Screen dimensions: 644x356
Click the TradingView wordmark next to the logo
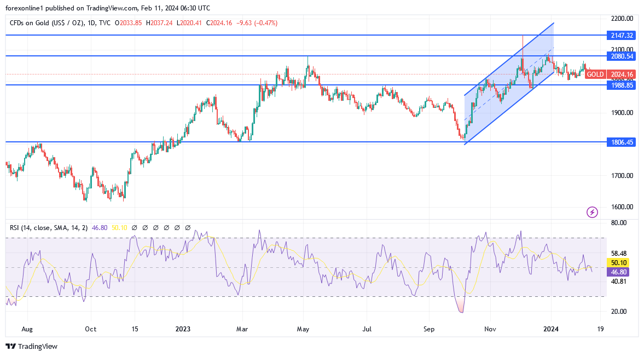coord(37,347)
